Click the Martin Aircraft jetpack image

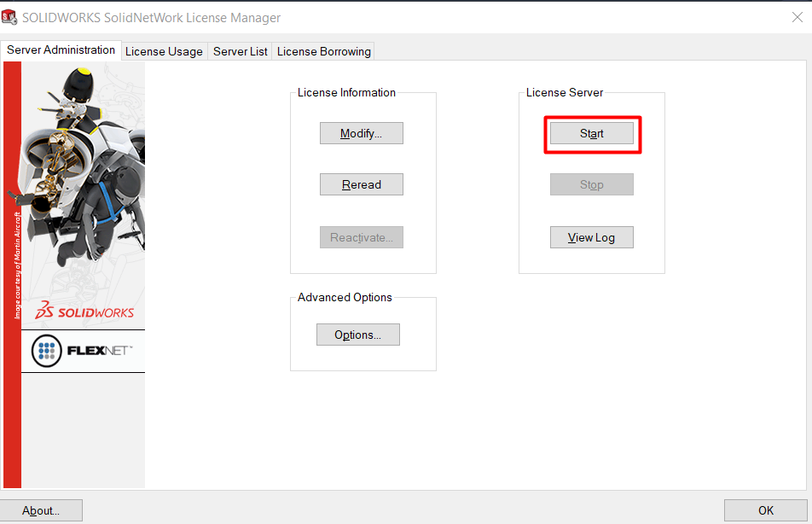coord(83,171)
